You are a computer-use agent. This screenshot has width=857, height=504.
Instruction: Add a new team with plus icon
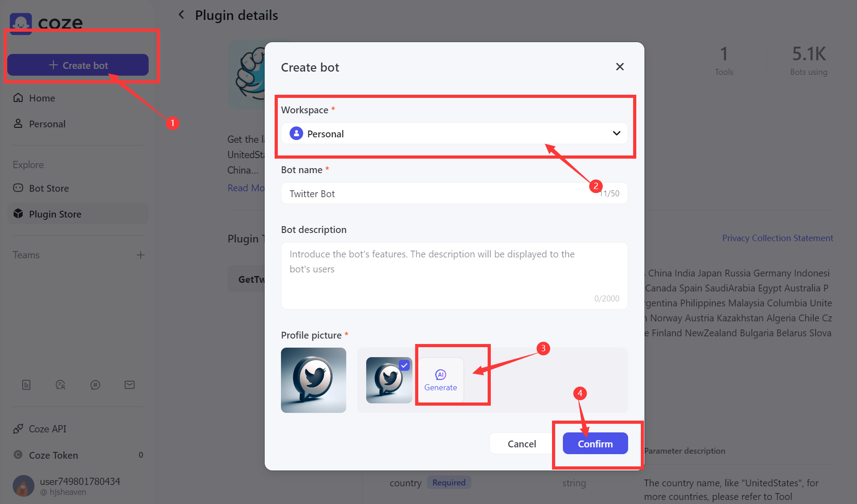tap(141, 255)
